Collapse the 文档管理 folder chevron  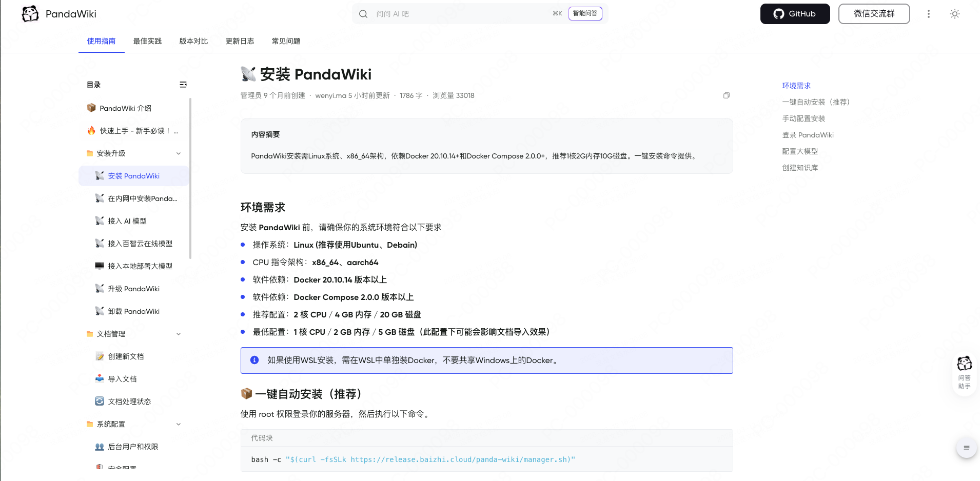tap(179, 334)
